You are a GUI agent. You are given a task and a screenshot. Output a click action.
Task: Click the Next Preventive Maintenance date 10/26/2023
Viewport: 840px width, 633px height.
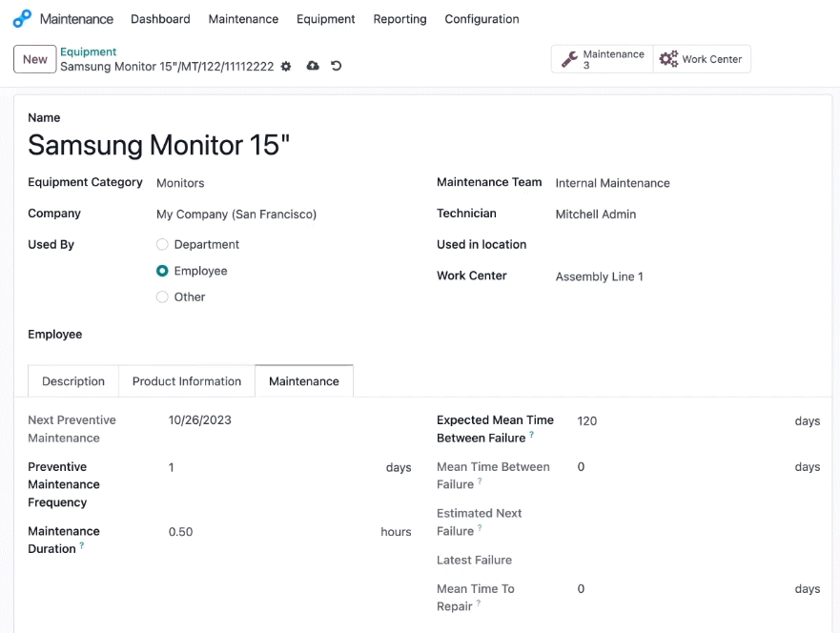(x=200, y=419)
